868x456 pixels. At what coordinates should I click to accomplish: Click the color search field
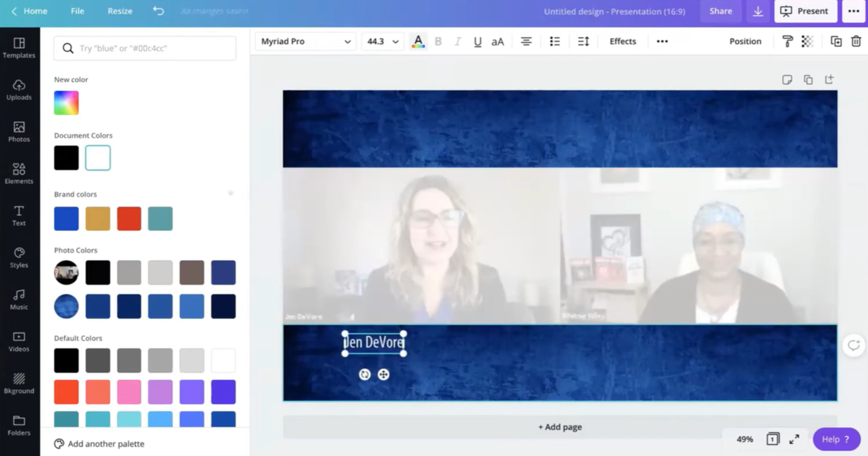[145, 48]
